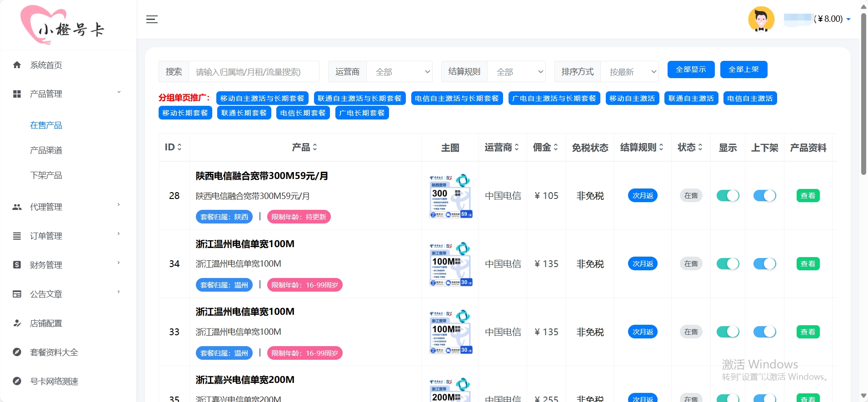Click the page vertical scrollbar
868x402 pixels.
(x=863, y=94)
